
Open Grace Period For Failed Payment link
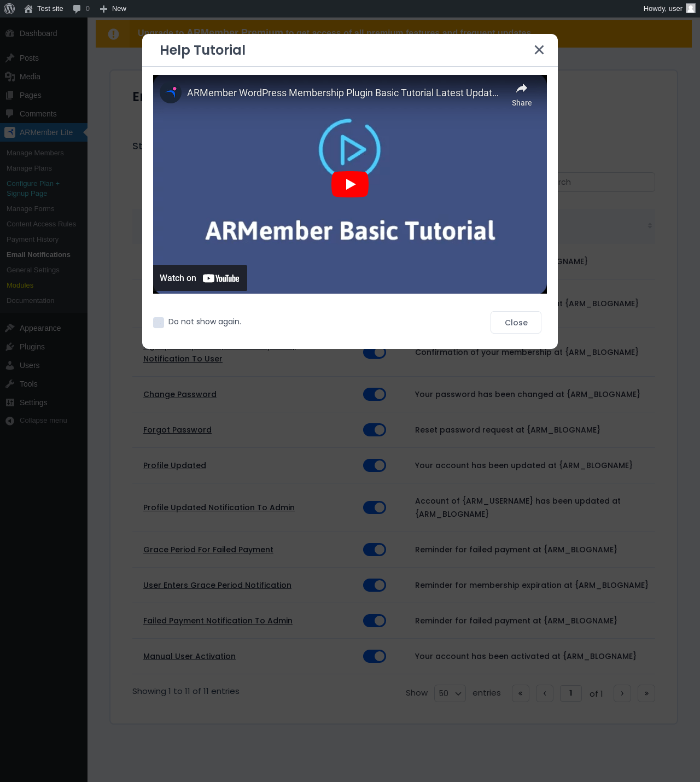208,550
